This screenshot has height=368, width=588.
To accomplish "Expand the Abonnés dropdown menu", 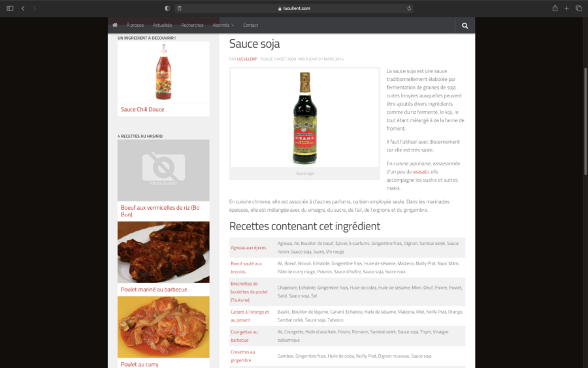I will pyautogui.click(x=223, y=25).
